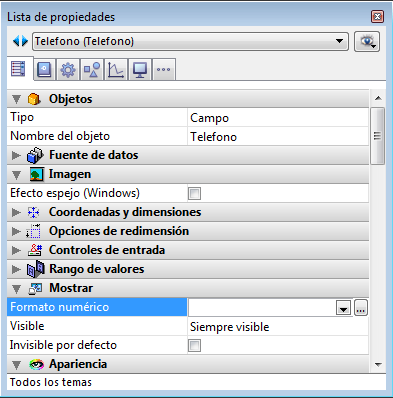Expand the Fuente de datos section
The width and height of the screenshot is (393, 398).
tap(16, 155)
